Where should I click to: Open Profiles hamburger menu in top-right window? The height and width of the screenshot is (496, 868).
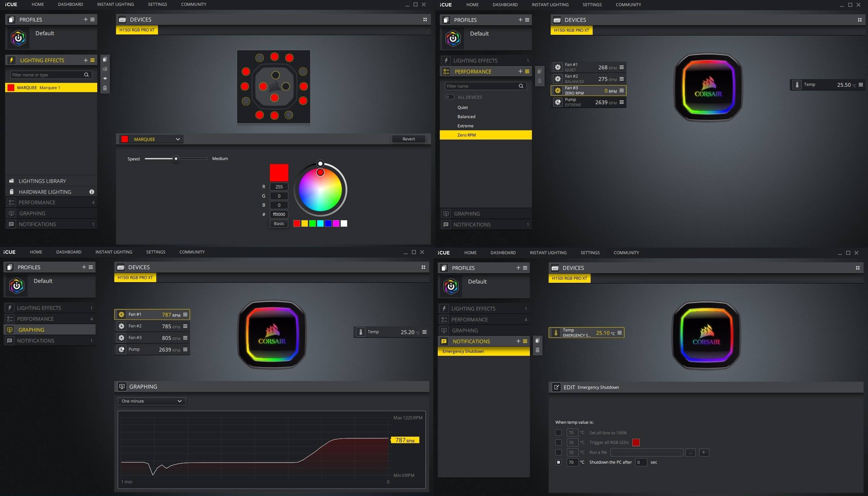527,20
